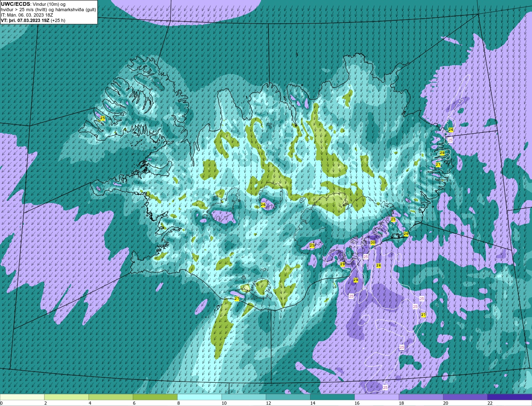Pick the 10–12 m/s light turquoise legend swatch
This screenshot has width=532, height=406.
click(244, 397)
